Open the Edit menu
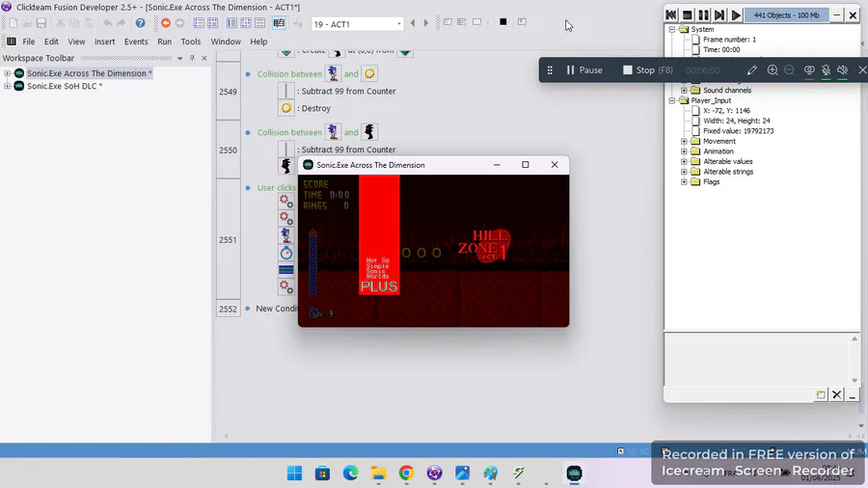 pos(51,41)
